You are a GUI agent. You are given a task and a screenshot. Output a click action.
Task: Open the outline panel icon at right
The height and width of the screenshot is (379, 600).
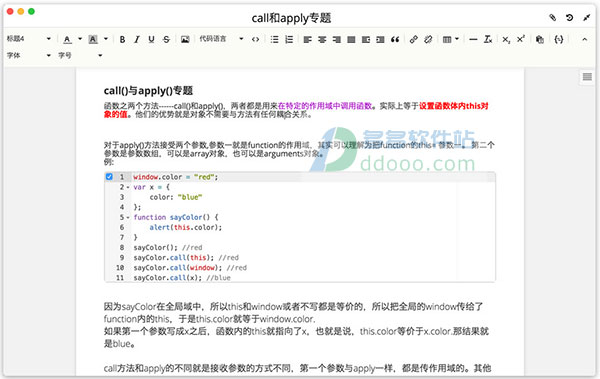click(587, 77)
